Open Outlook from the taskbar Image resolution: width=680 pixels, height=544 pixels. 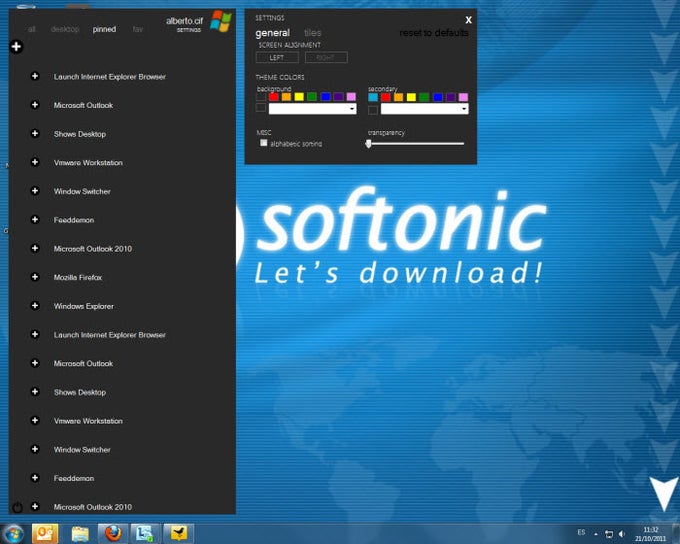46,532
